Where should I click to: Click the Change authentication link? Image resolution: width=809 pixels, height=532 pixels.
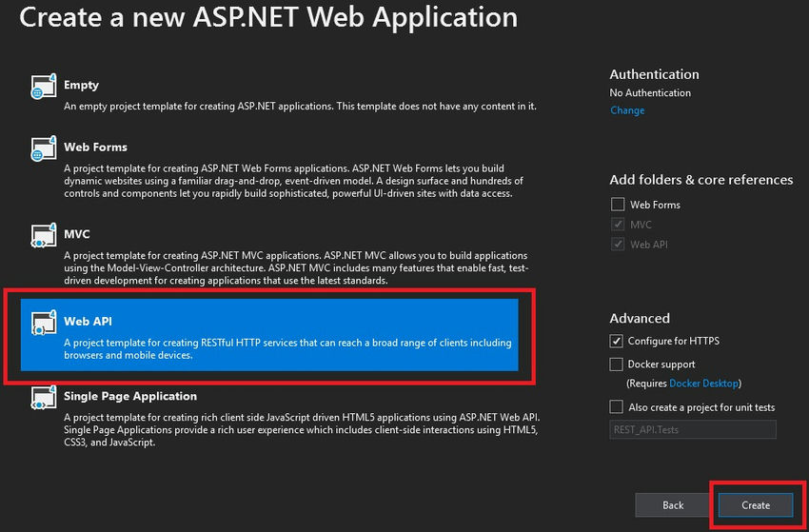click(627, 110)
